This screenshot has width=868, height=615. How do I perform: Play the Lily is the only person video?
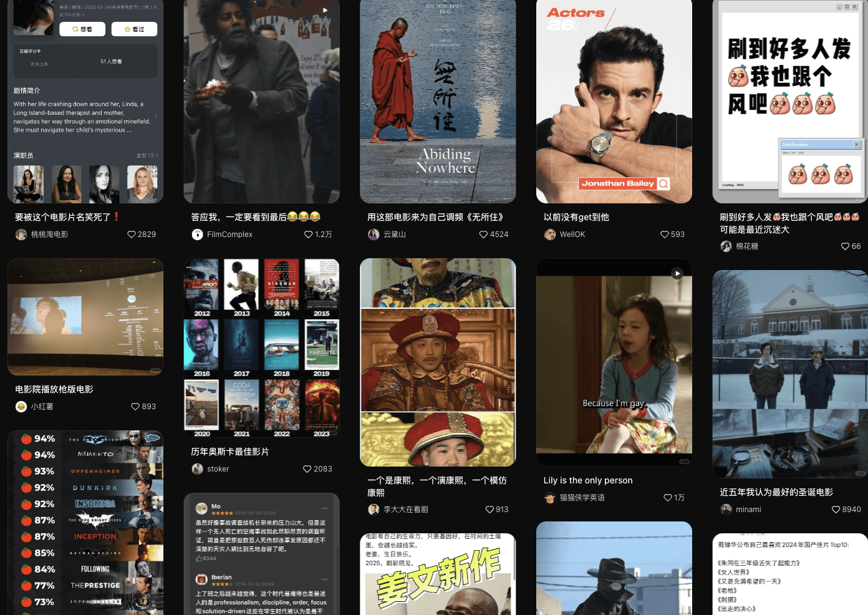pos(677,273)
